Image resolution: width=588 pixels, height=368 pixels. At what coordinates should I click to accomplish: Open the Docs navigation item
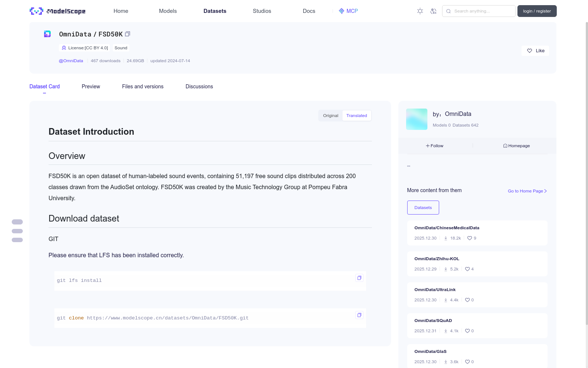coord(309,11)
